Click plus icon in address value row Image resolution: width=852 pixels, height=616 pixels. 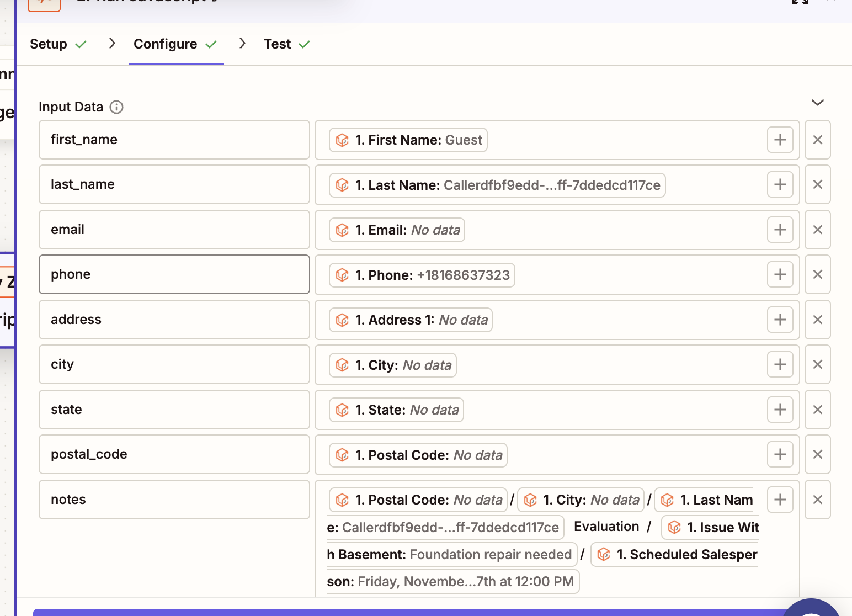780,320
